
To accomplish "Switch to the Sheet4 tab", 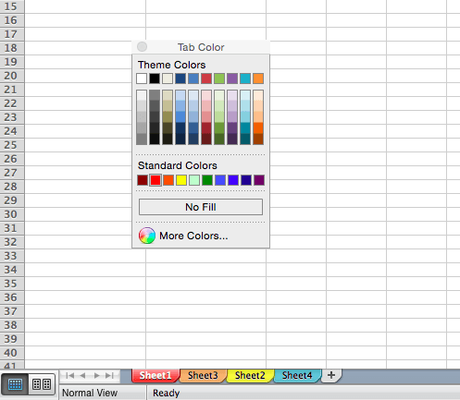I will point(297,376).
